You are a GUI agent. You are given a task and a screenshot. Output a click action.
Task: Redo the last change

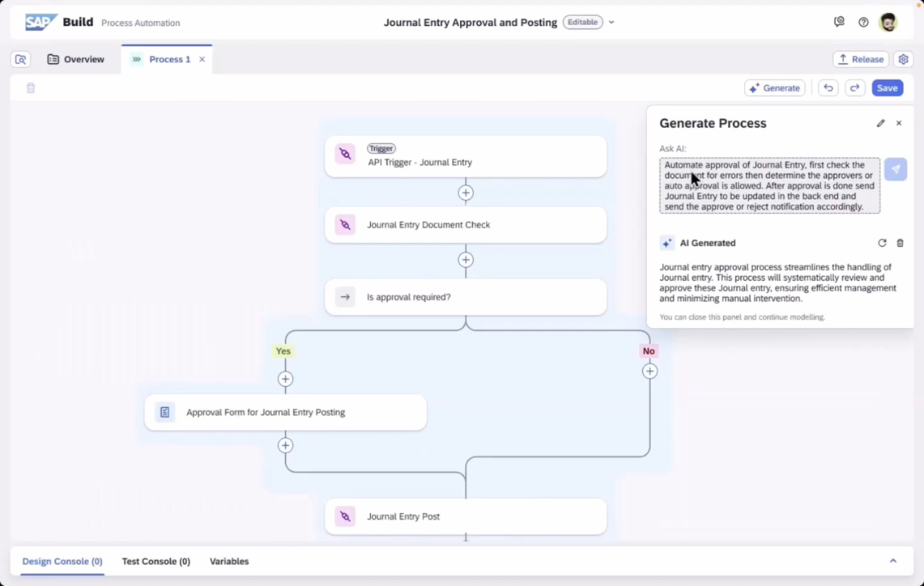[x=854, y=88]
